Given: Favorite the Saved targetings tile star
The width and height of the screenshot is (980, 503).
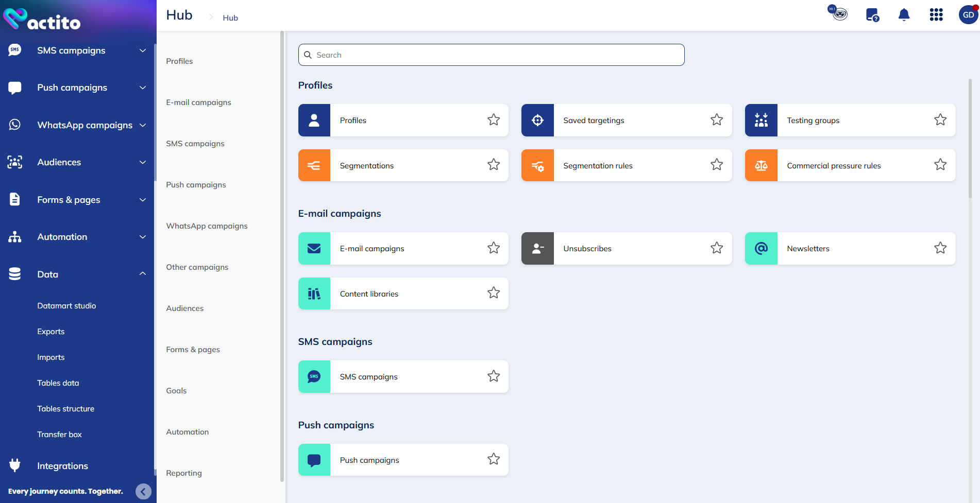Looking at the screenshot, I should point(717,120).
